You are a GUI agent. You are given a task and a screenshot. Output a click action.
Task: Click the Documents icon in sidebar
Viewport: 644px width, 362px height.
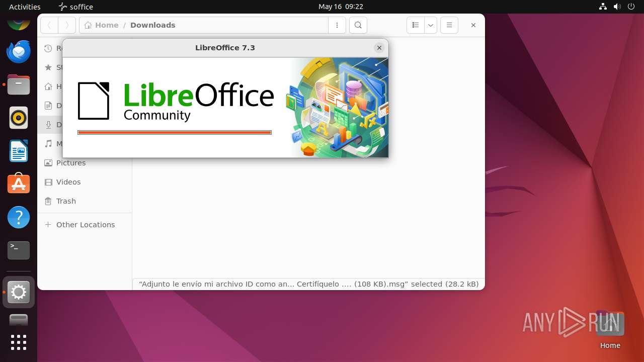(x=48, y=106)
